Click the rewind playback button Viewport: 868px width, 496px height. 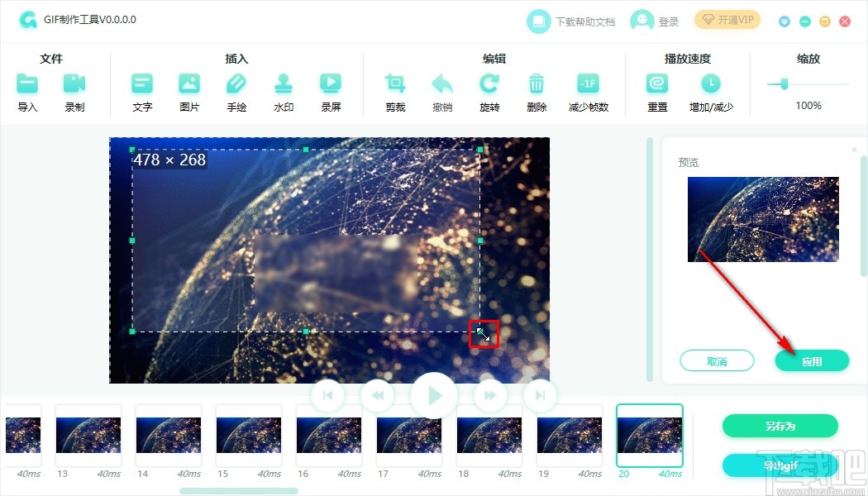tap(378, 395)
